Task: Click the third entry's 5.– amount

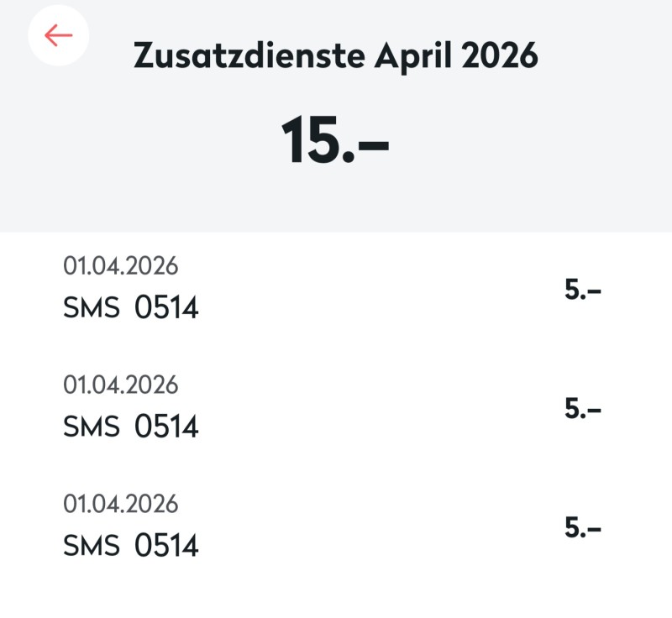Action: tap(583, 528)
